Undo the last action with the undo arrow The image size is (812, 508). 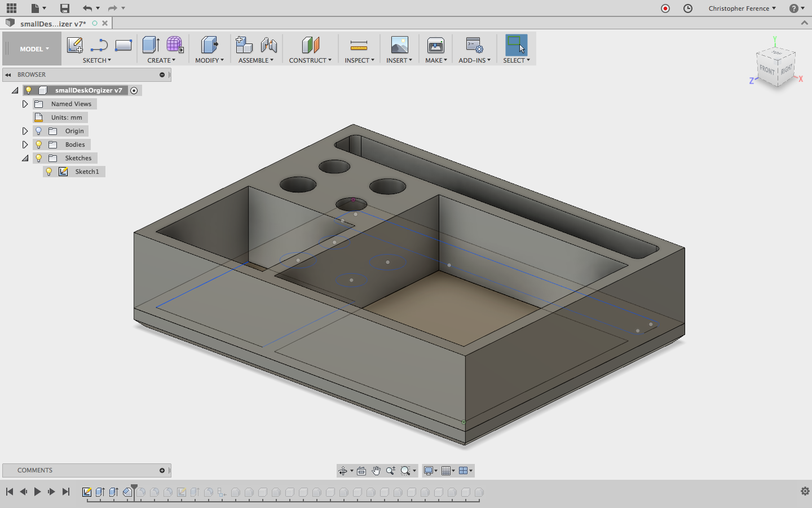[87, 8]
